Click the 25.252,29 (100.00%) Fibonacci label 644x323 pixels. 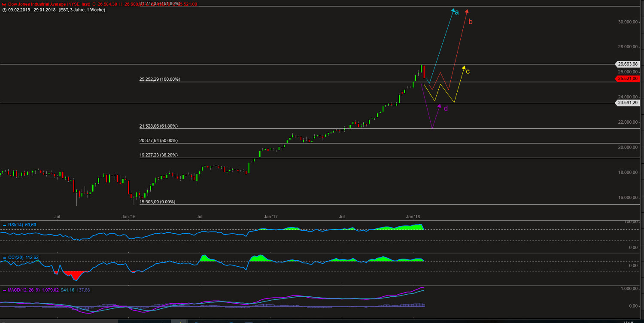(x=159, y=79)
